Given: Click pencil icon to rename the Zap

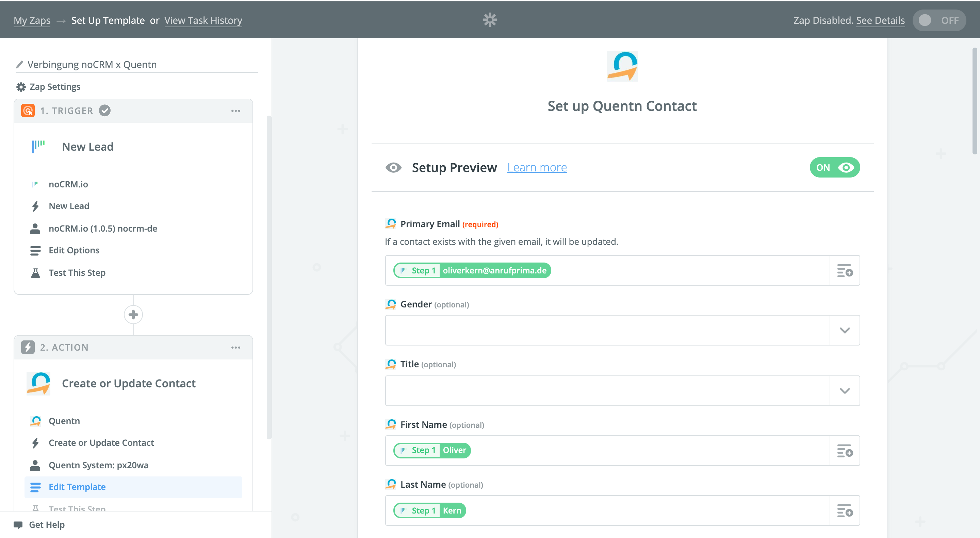Looking at the screenshot, I should click(20, 65).
